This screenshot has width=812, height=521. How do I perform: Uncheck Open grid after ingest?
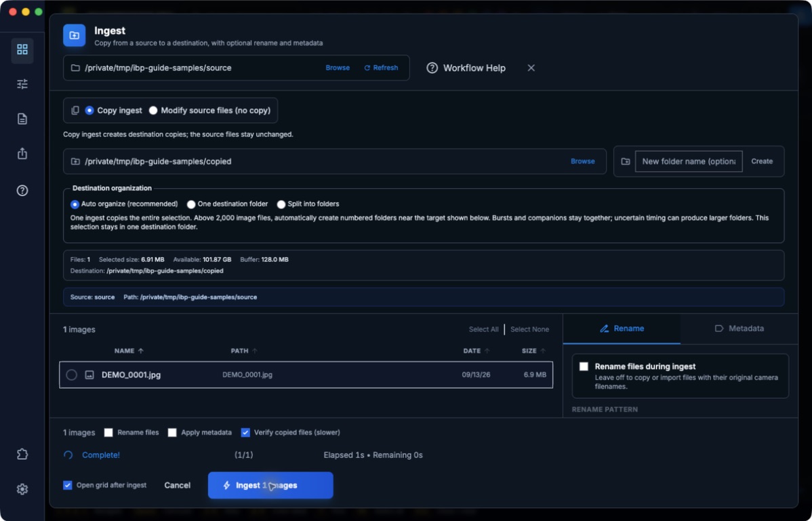68,485
